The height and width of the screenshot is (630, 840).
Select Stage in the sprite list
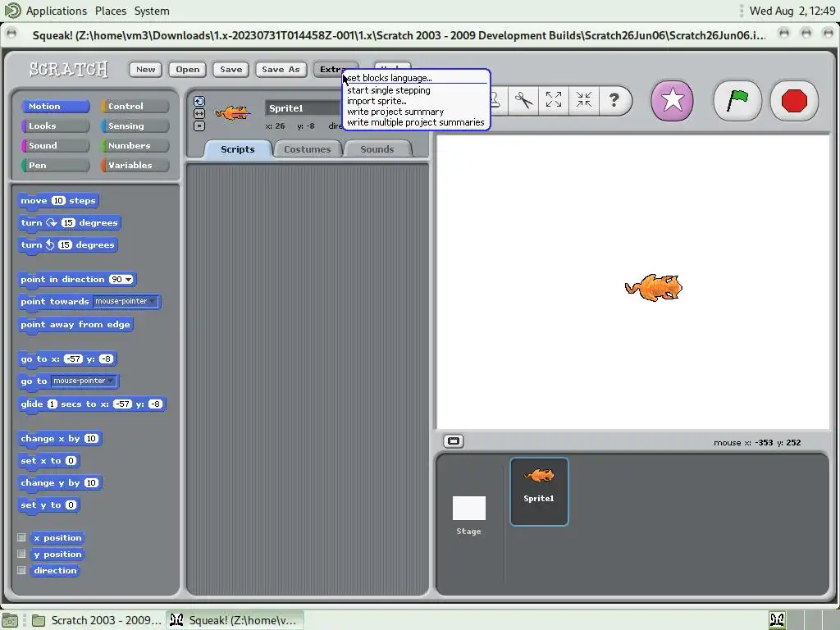[468, 514]
